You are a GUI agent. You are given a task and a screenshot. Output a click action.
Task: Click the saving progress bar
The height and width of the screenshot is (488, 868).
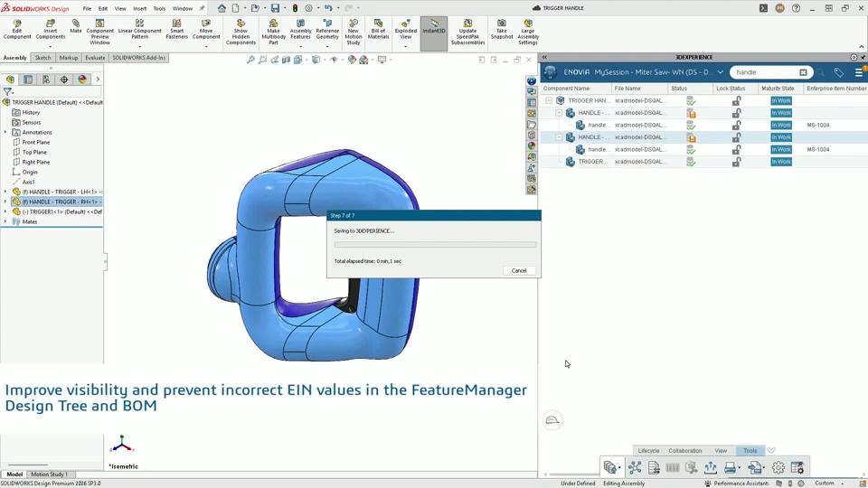(x=435, y=245)
